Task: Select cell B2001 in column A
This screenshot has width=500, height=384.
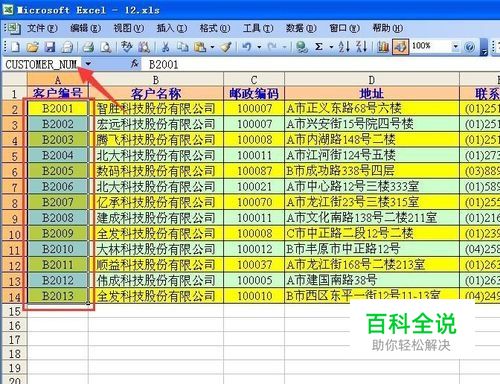Action: tap(58, 108)
